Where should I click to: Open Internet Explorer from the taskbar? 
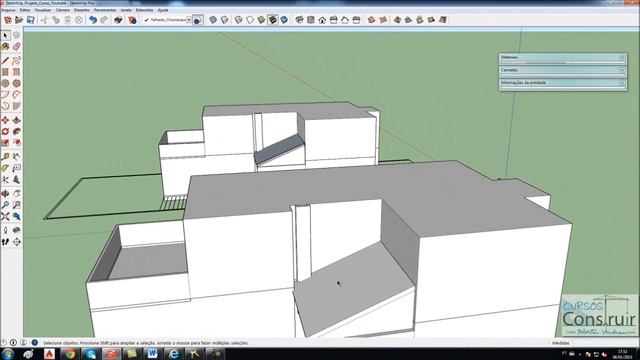tap(173, 353)
